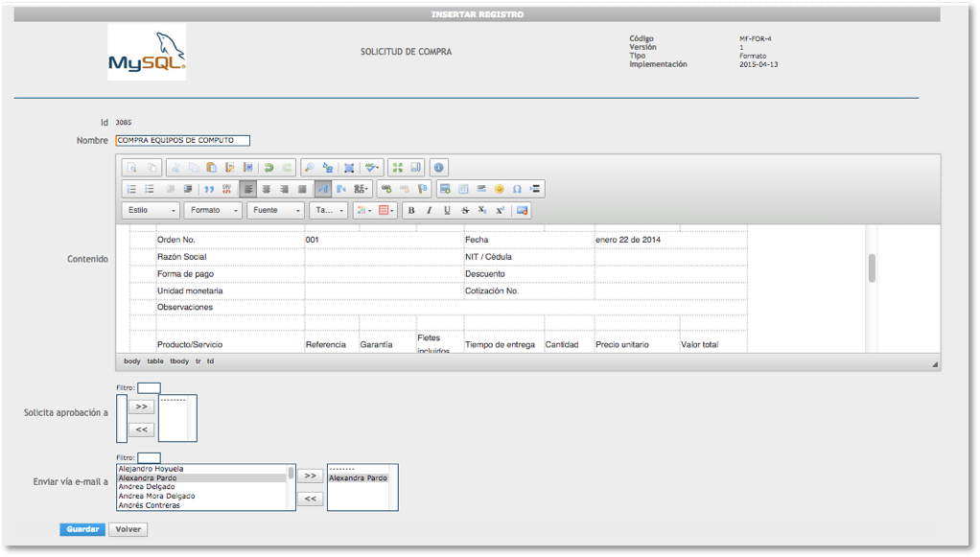The width and height of the screenshot is (980, 557).
Task: Click Filtro field above e-mail list
Action: 149,457
